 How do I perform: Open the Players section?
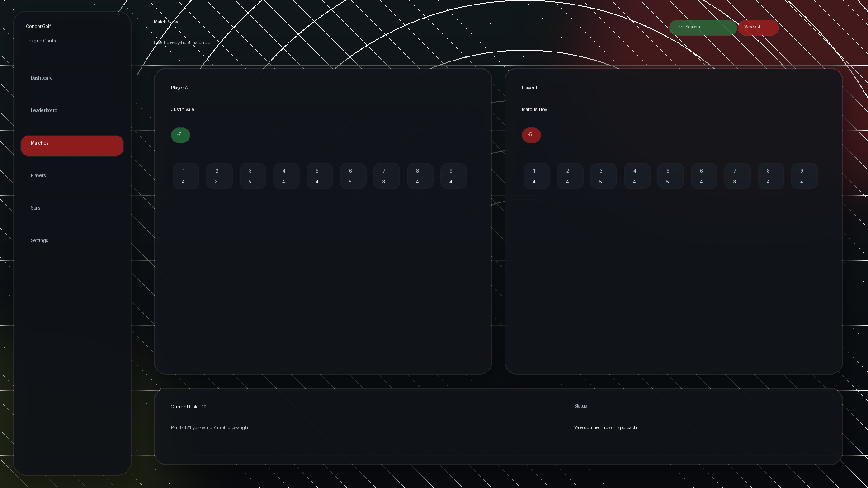click(x=72, y=178)
